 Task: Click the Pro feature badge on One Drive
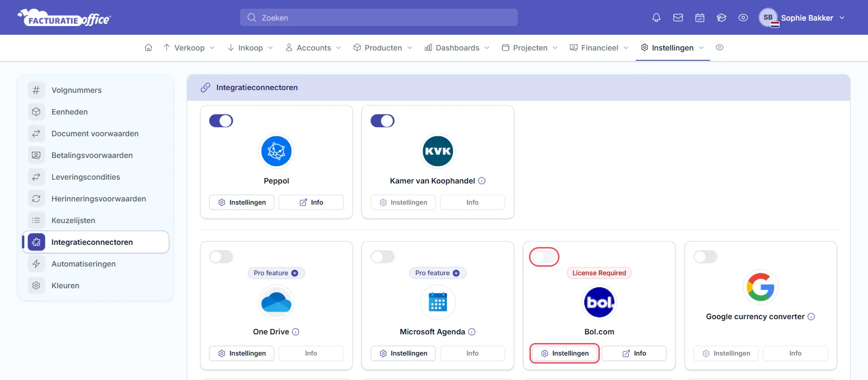coord(276,273)
